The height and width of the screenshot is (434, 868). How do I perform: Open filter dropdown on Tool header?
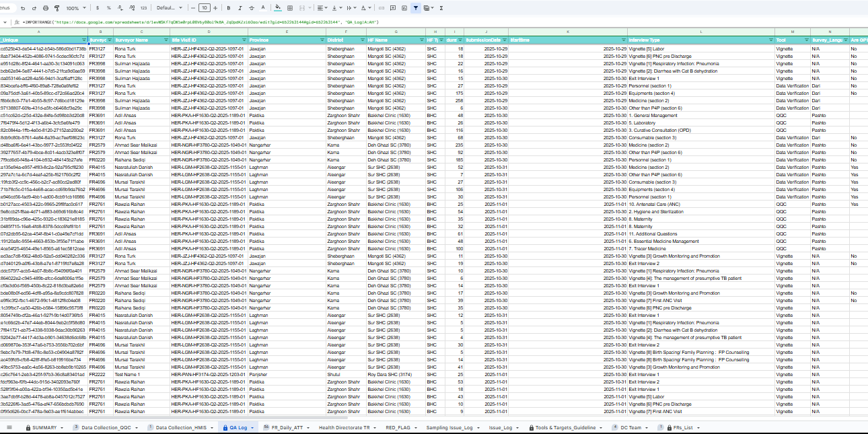[x=805, y=40]
